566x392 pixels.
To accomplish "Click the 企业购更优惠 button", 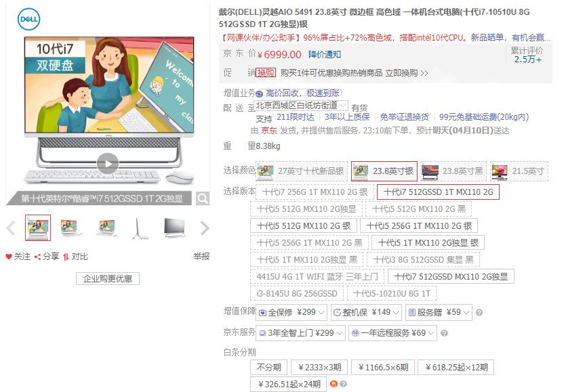I will [108, 278].
